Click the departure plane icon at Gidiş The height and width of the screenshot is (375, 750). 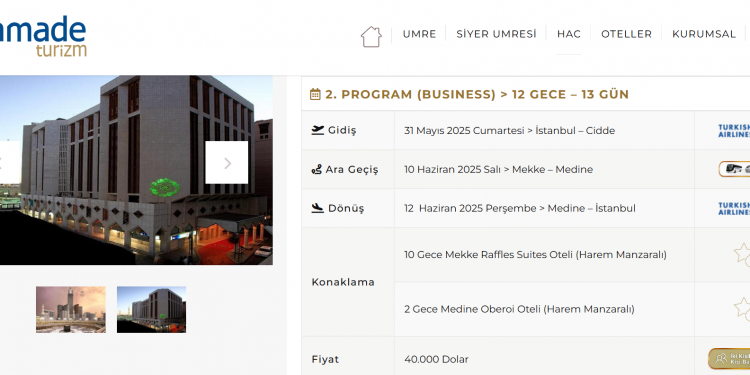[x=317, y=130]
